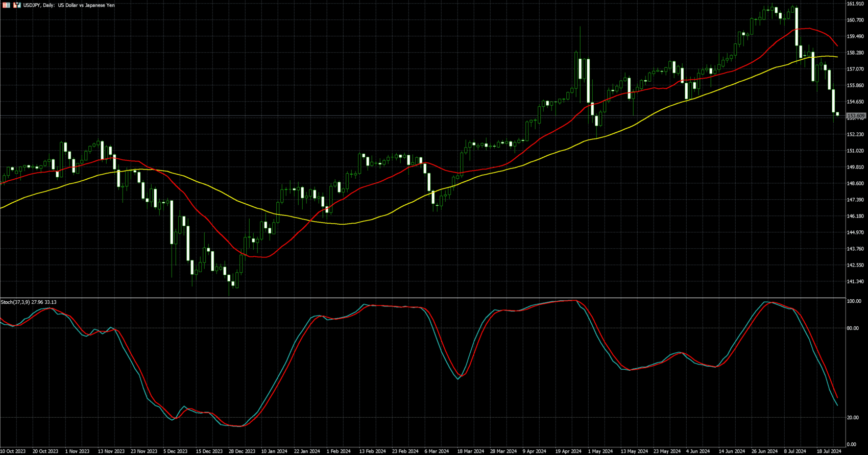Click the USDJPY Daily chart title

click(69, 5)
